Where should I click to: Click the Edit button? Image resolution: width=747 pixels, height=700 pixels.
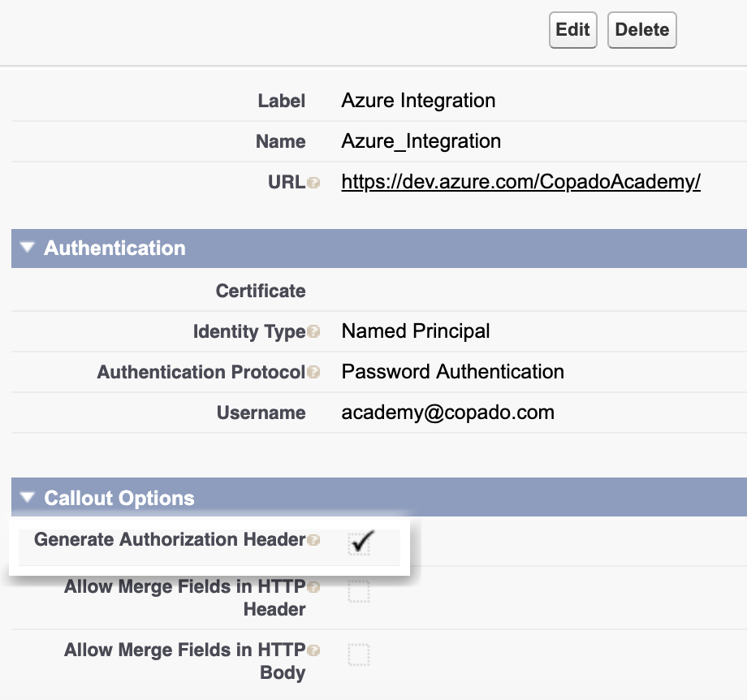(572, 30)
